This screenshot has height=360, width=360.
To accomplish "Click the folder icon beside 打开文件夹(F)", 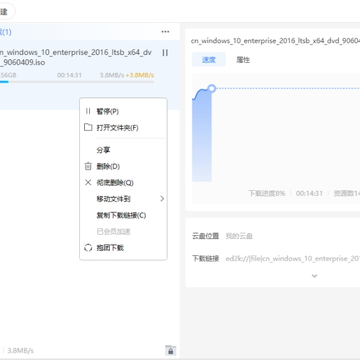I will (88, 127).
